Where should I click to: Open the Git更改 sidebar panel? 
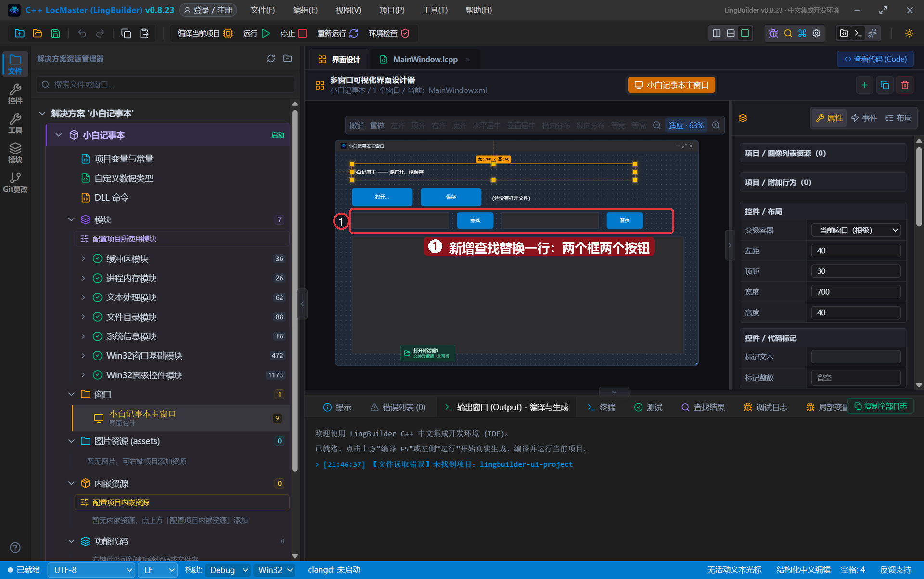pos(15,182)
